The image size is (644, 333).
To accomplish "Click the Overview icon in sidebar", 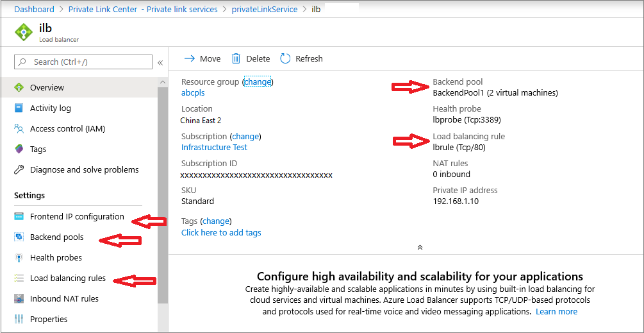I will (x=19, y=88).
